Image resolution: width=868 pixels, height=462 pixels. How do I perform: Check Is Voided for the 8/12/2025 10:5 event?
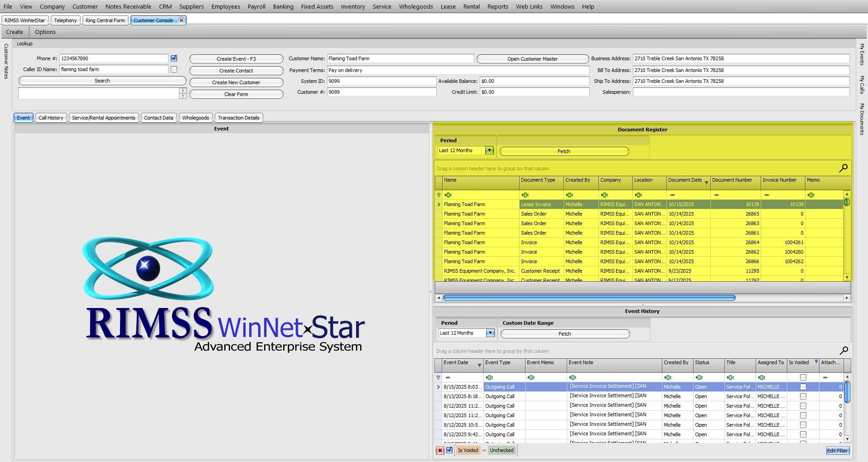coord(803,425)
